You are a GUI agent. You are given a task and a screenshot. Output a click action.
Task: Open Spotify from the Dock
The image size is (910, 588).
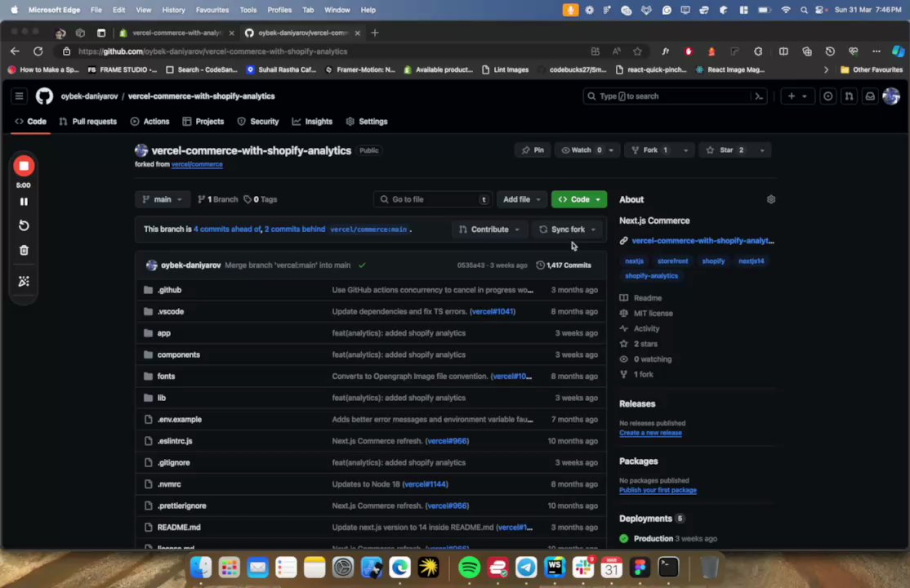coord(469,567)
